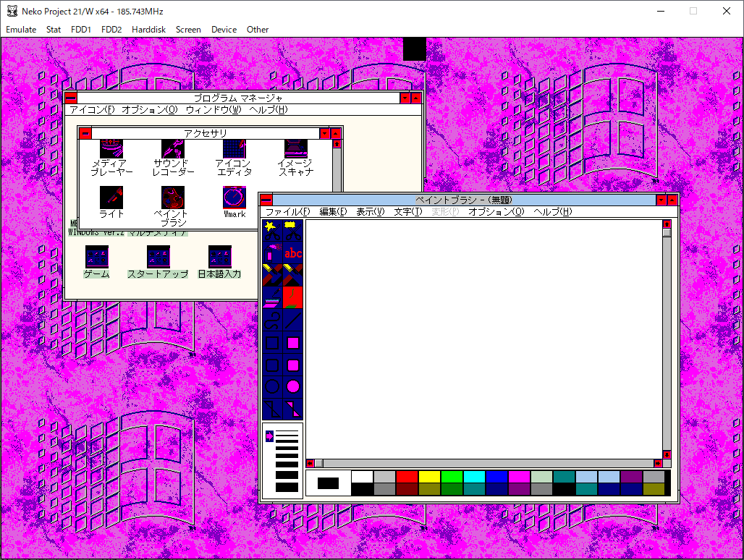Image resolution: width=744 pixels, height=560 pixels.
Task: Open the emulator's Harddisk menu
Action: [148, 30]
